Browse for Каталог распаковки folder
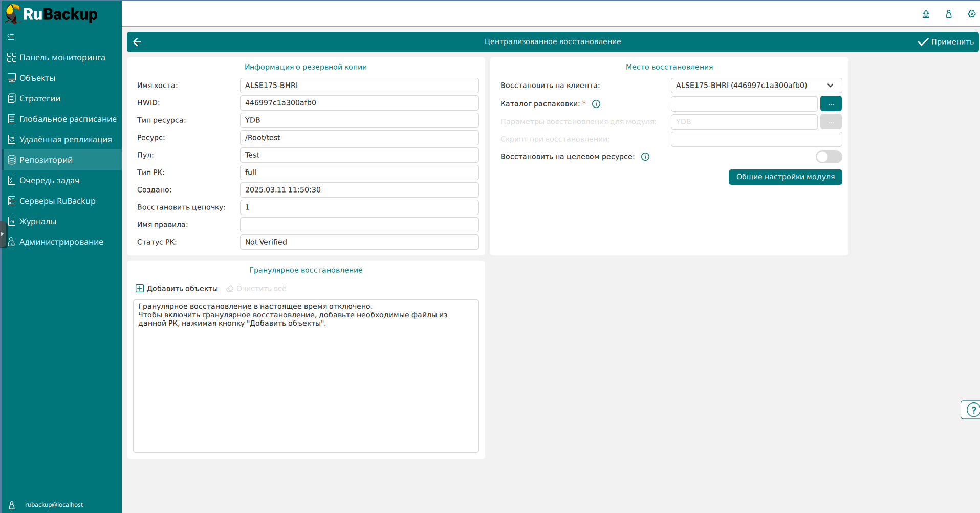The height and width of the screenshot is (513, 980). tap(831, 104)
